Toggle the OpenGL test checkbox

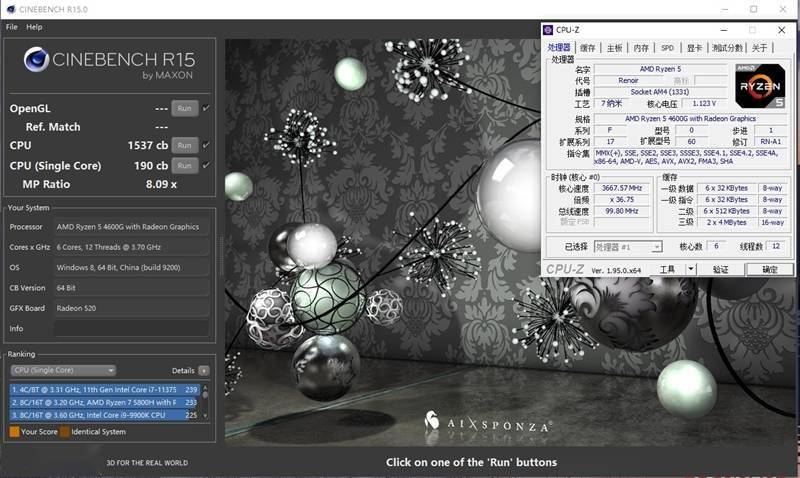pyautogui.click(x=206, y=108)
